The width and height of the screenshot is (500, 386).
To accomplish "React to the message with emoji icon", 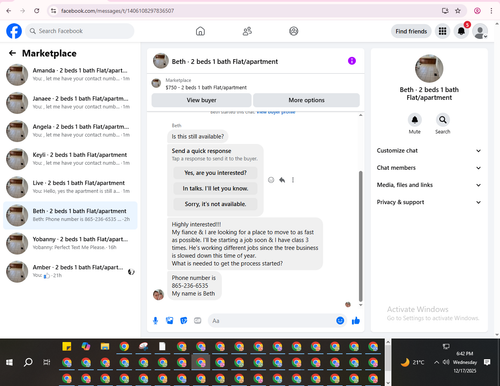I will [271, 180].
